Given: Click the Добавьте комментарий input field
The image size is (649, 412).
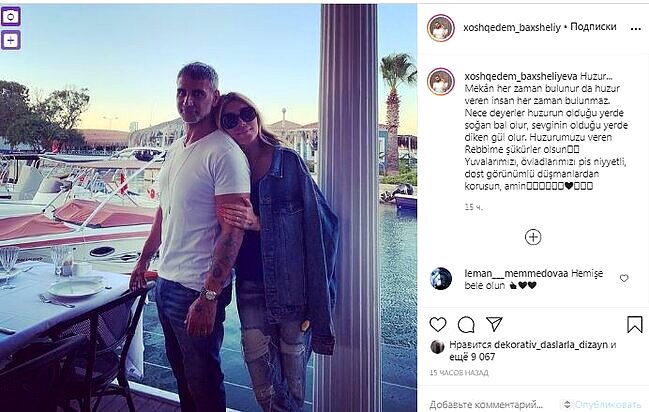Looking at the screenshot, I should (486, 405).
